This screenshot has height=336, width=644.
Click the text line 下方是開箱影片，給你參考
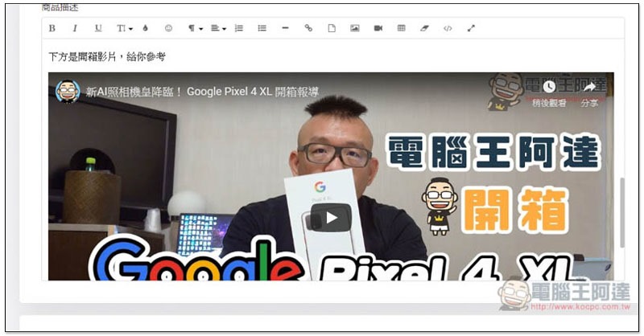click(107, 56)
